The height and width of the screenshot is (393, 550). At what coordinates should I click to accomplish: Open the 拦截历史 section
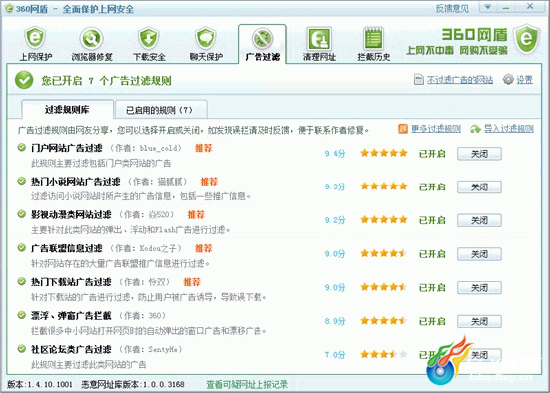pos(374,44)
